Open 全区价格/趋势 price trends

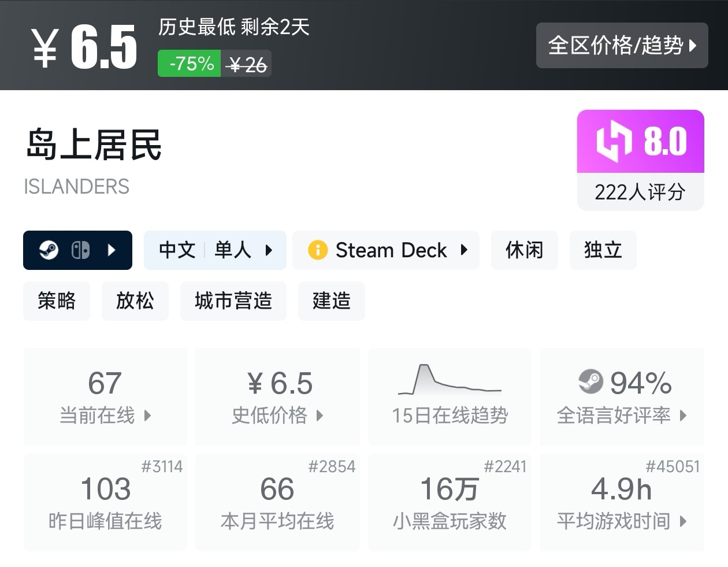(x=622, y=46)
